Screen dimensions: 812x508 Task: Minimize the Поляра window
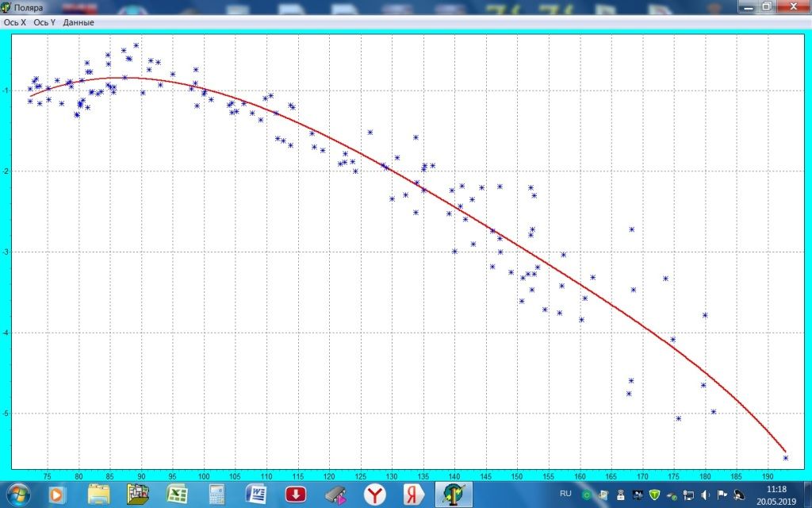[748, 6]
